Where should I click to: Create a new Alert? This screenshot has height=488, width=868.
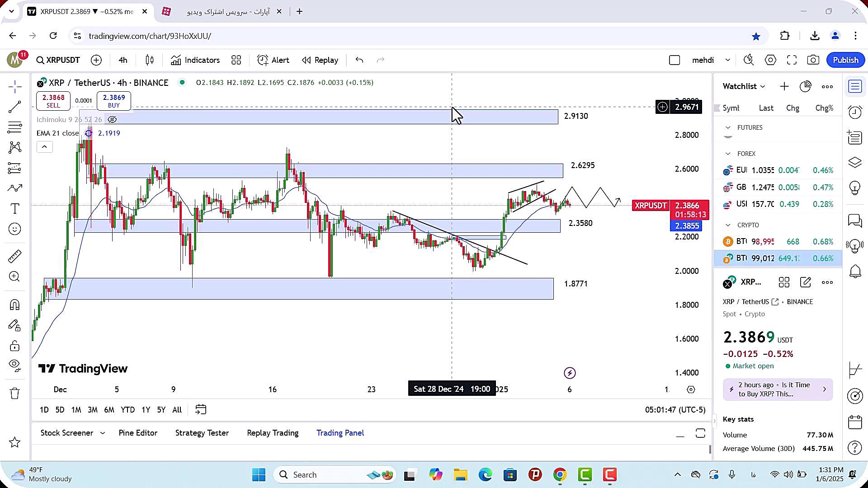[273, 60]
